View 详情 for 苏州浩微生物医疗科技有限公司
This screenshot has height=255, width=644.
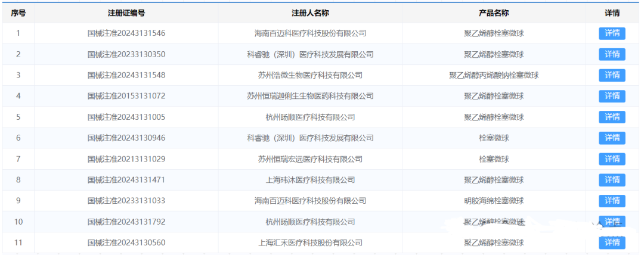pyautogui.click(x=612, y=75)
